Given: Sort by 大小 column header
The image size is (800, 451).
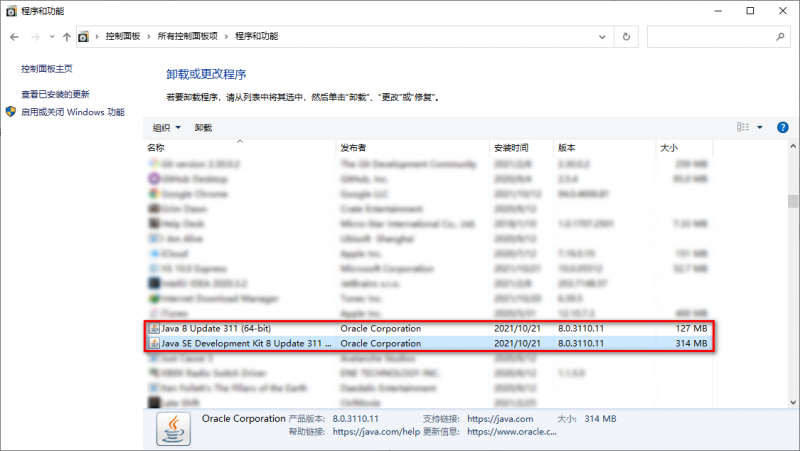Looking at the screenshot, I should 684,148.
